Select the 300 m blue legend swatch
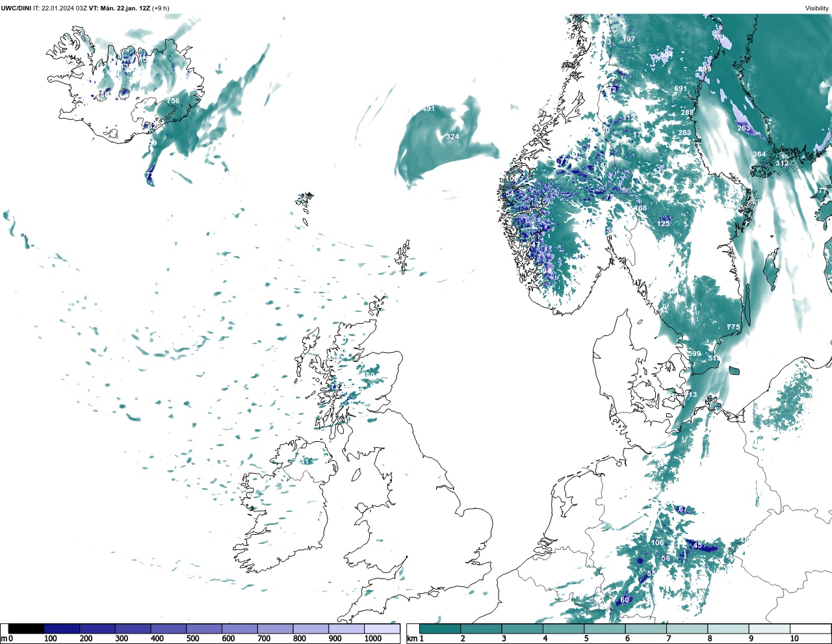The image size is (832, 644). pyautogui.click(x=133, y=629)
